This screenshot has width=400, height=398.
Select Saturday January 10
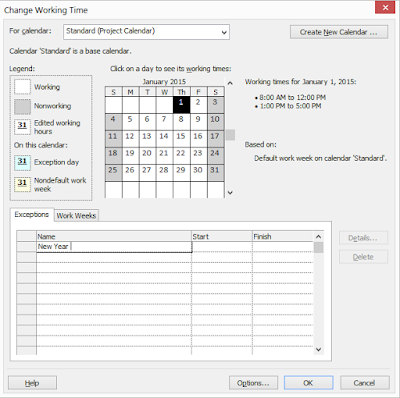coord(216,122)
